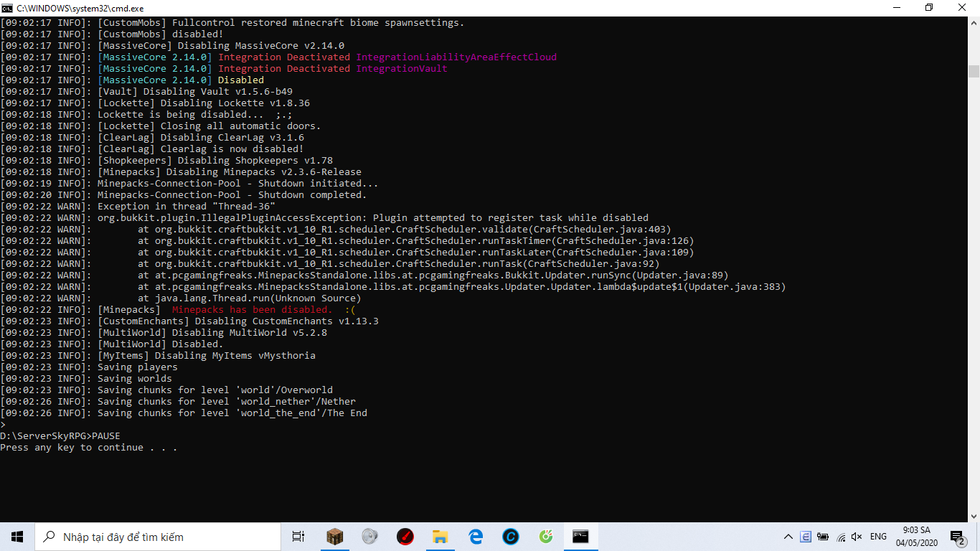Click "Disabling MassiveCore v2.14.0" log text
The image size is (980, 551).
point(261,46)
